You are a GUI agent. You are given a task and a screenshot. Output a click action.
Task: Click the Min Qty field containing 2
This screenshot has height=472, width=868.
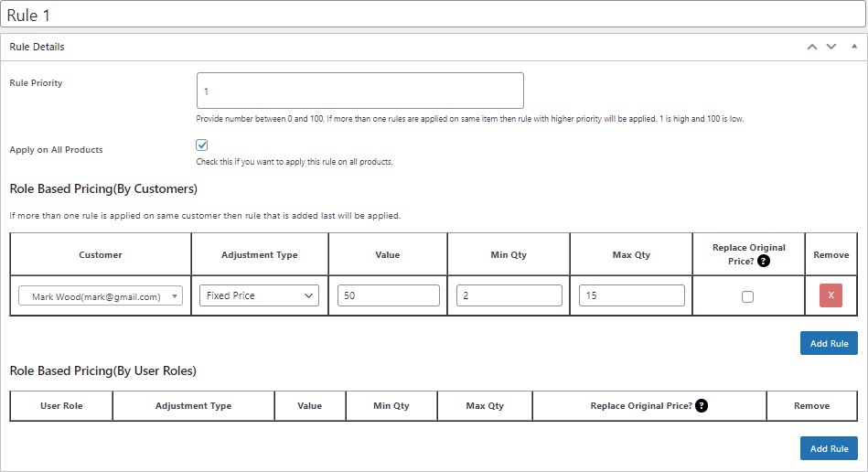coord(509,295)
